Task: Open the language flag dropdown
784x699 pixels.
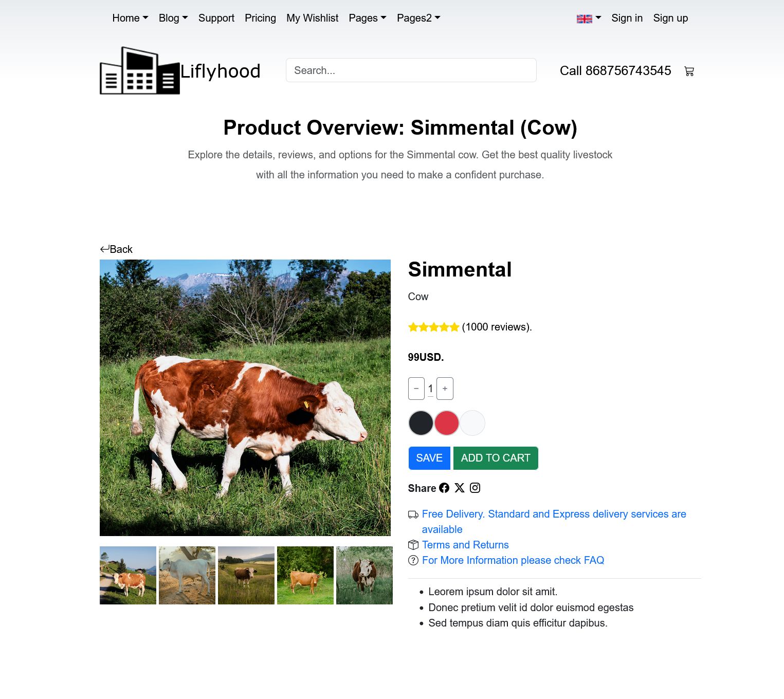Action: [589, 19]
